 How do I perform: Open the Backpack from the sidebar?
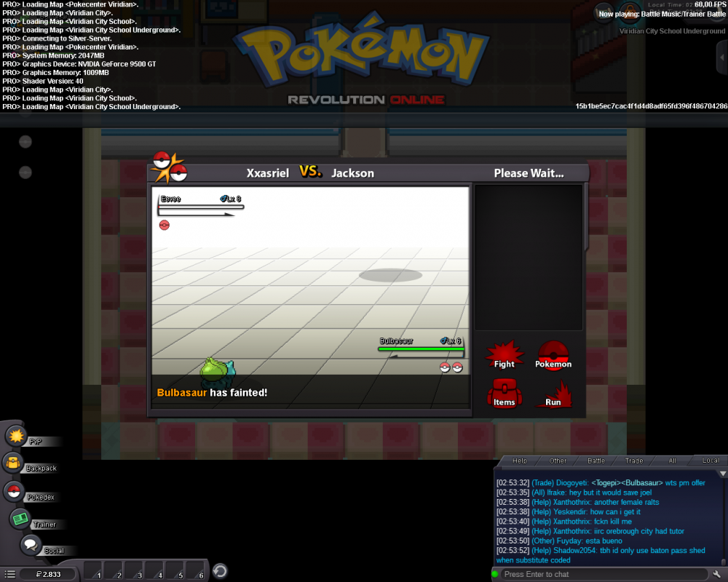14,463
